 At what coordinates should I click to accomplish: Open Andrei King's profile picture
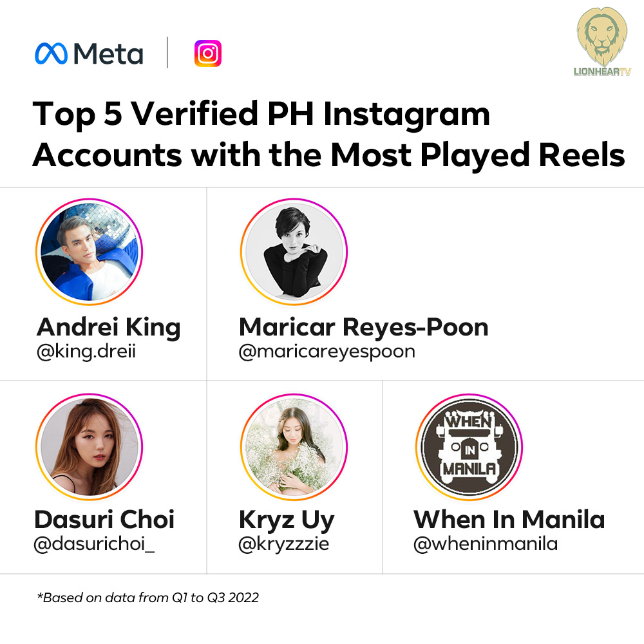(89, 252)
